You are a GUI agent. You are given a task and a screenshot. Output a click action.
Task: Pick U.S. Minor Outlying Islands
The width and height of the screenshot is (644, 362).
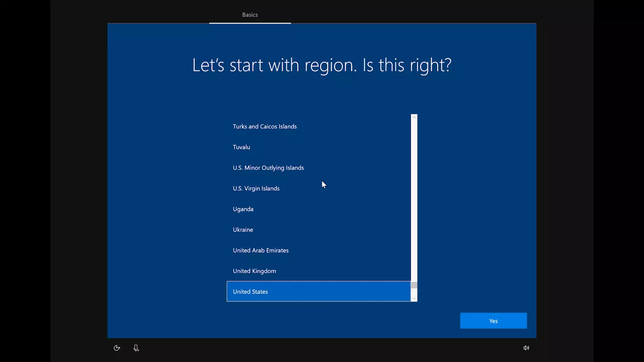pos(268,168)
